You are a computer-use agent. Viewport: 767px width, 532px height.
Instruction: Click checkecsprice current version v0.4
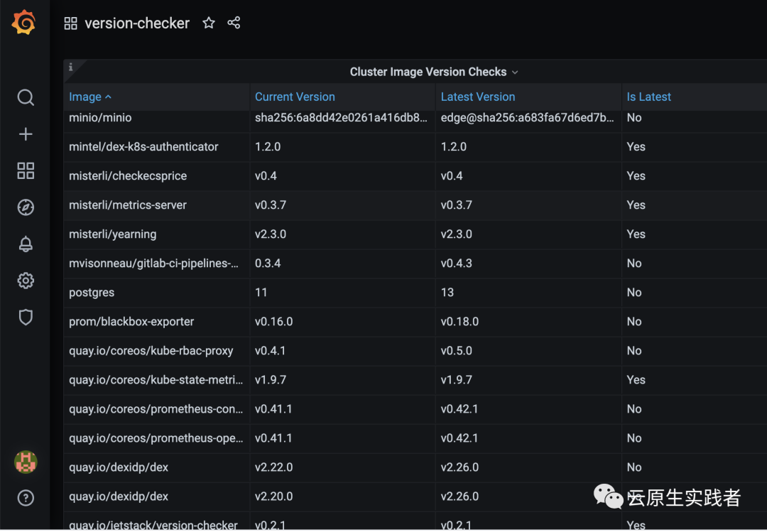[x=266, y=176]
